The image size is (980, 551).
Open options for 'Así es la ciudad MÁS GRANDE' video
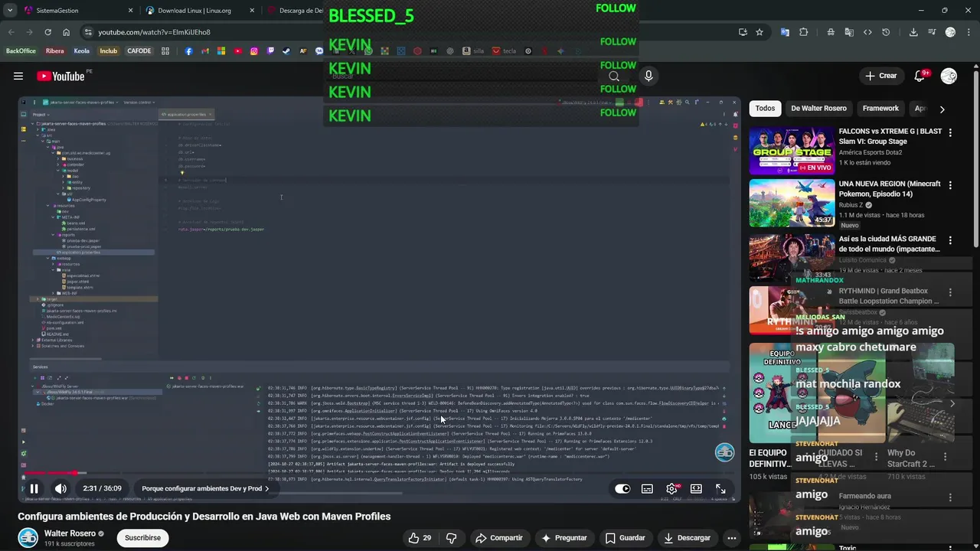click(950, 240)
